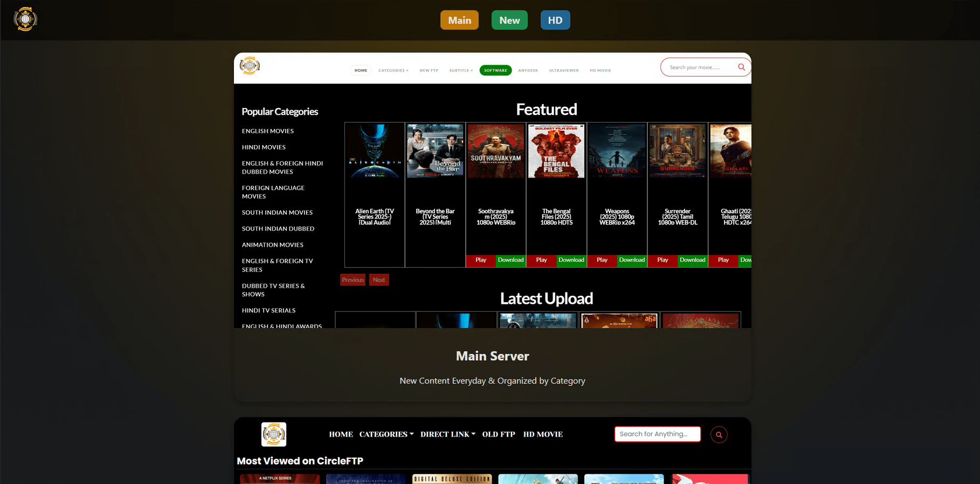The height and width of the screenshot is (484, 980).
Task: Switch to the New server button
Action: pyautogui.click(x=509, y=21)
